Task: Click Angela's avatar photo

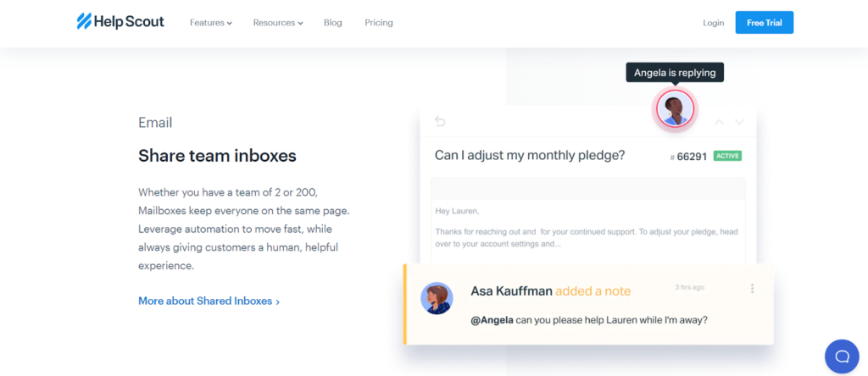Action: (675, 108)
